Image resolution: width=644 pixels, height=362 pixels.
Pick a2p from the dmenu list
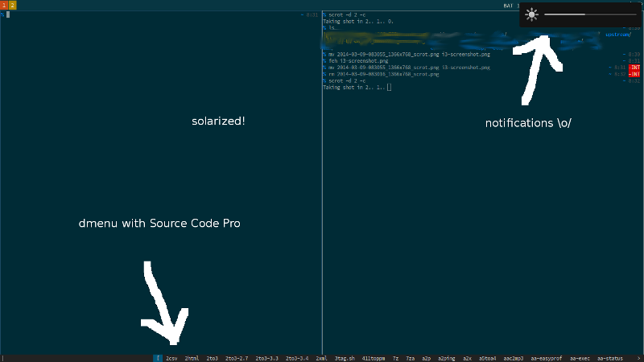click(427, 359)
